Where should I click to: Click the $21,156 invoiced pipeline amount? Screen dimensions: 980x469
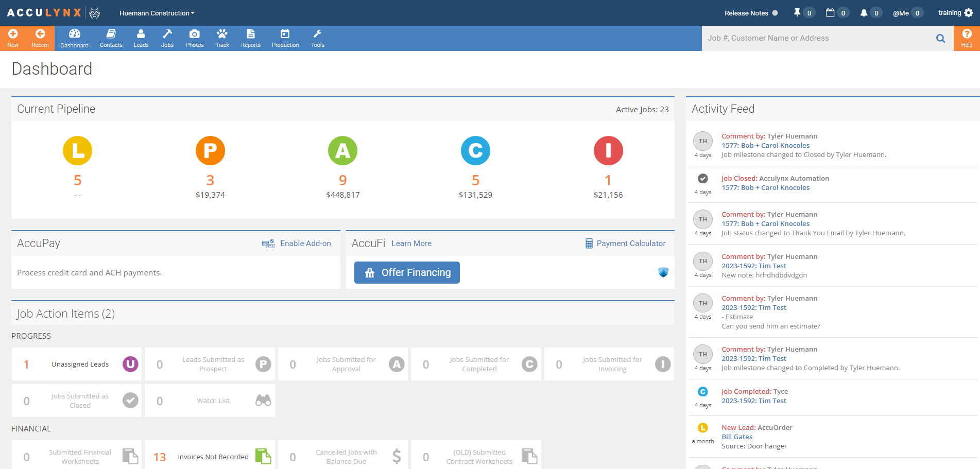pos(608,195)
